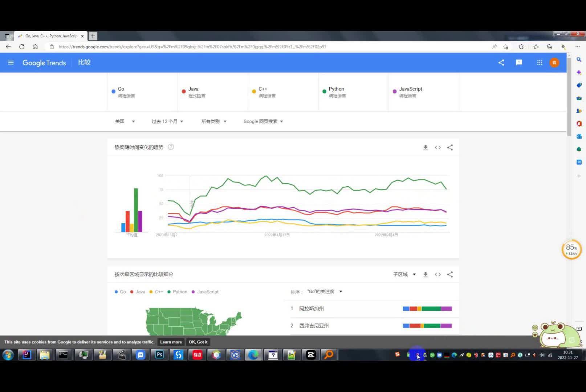Click the browser home icon

(35, 46)
